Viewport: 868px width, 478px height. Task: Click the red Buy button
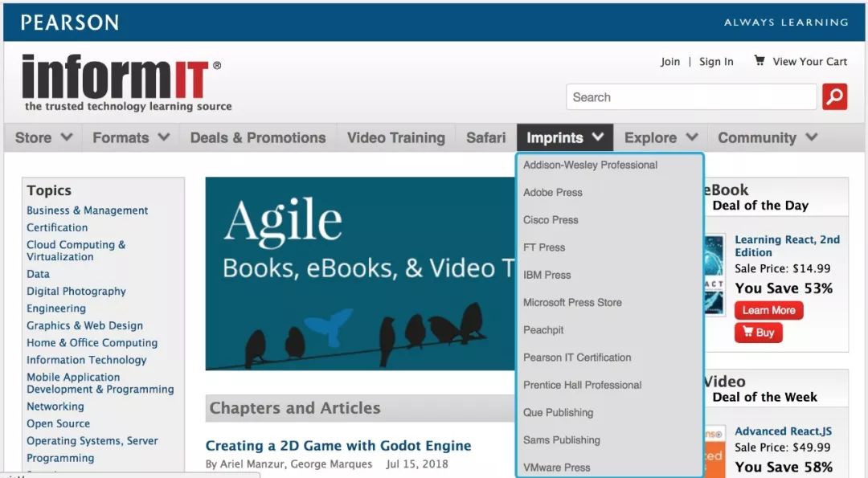(759, 333)
